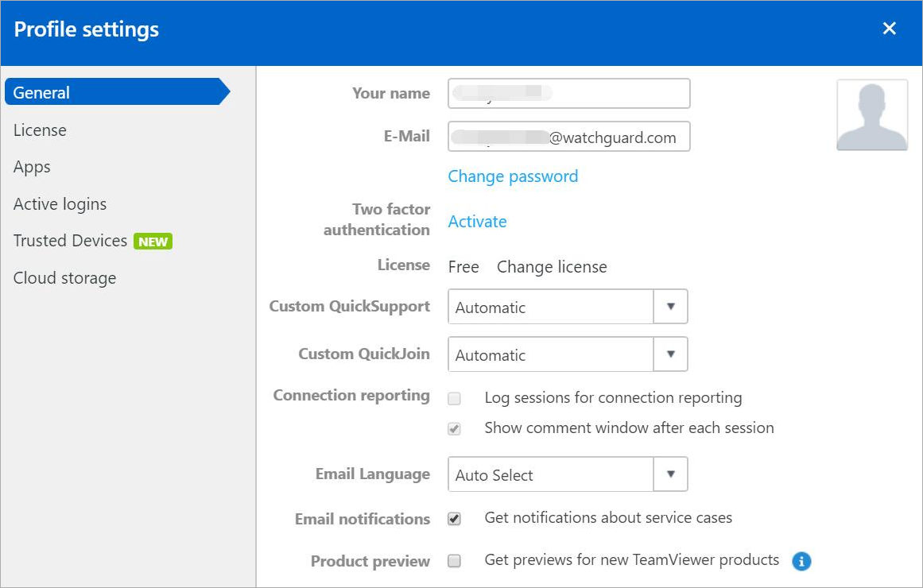Open the Custom QuickSupport dropdown

click(x=671, y=307)
